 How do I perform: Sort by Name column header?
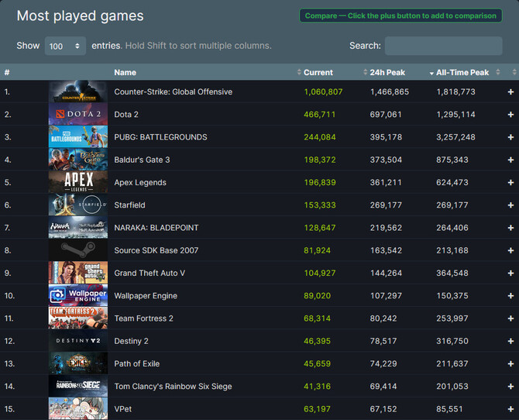click(x=125, y=72)
